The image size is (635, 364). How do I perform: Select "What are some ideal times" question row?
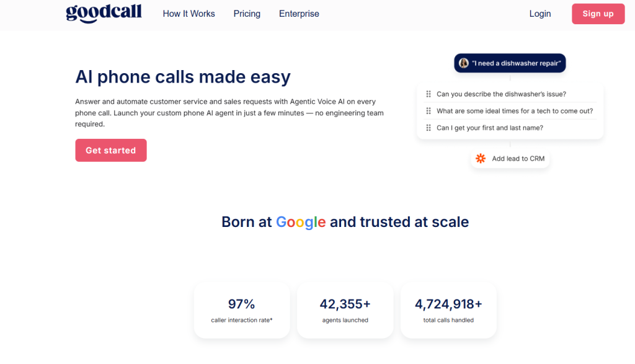(x=515, y=111)
